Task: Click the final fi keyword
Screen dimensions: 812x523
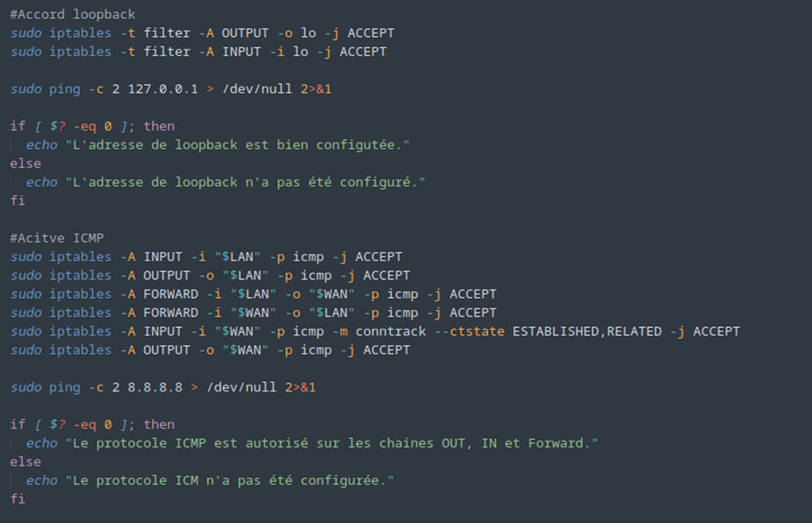Action: point(17,499)
